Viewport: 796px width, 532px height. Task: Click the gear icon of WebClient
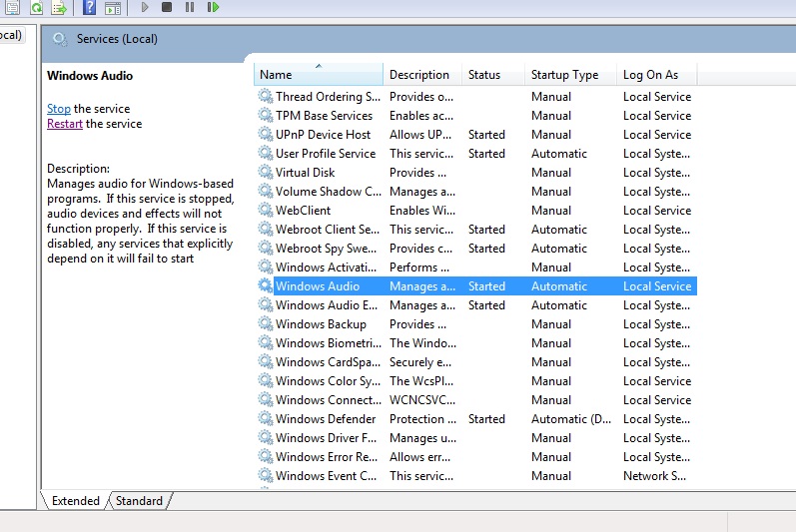pos(265,210)
